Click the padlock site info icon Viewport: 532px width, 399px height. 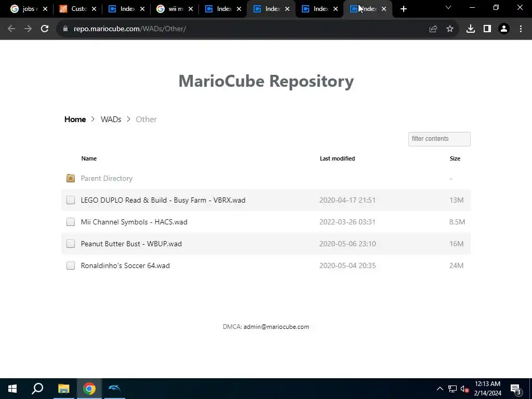[65, 29]
